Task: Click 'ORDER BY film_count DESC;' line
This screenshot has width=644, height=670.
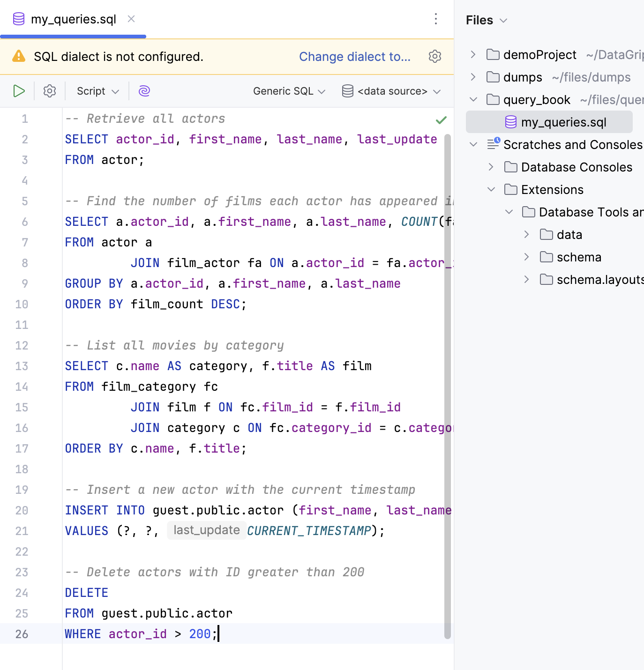Action: point(156,304)
